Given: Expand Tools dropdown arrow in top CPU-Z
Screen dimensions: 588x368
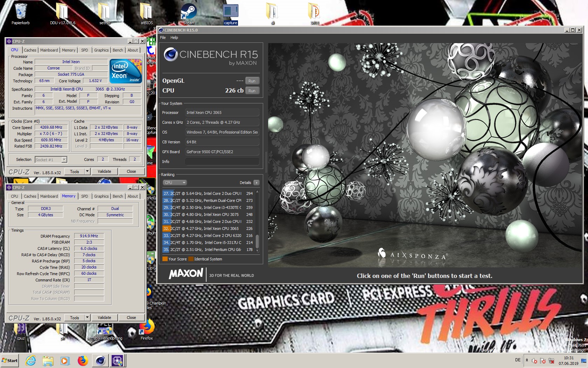Looking at the screenshot, I should tap(87, 171).
